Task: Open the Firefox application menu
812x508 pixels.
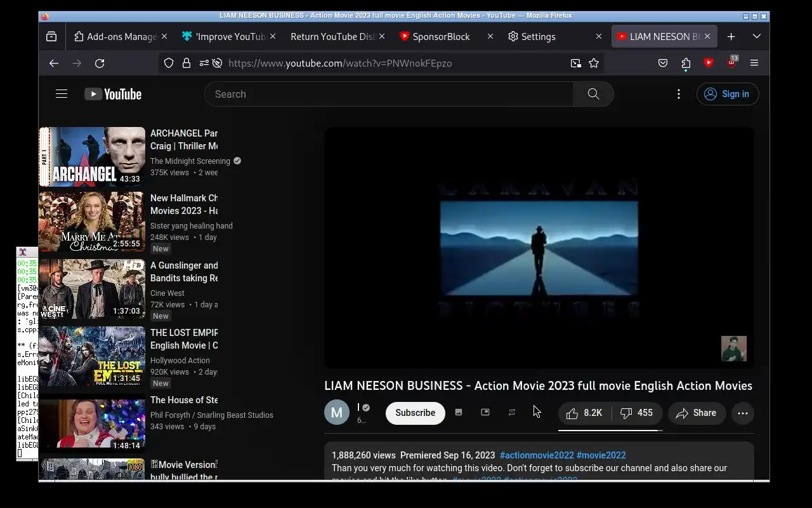Action: click(754, 63)
